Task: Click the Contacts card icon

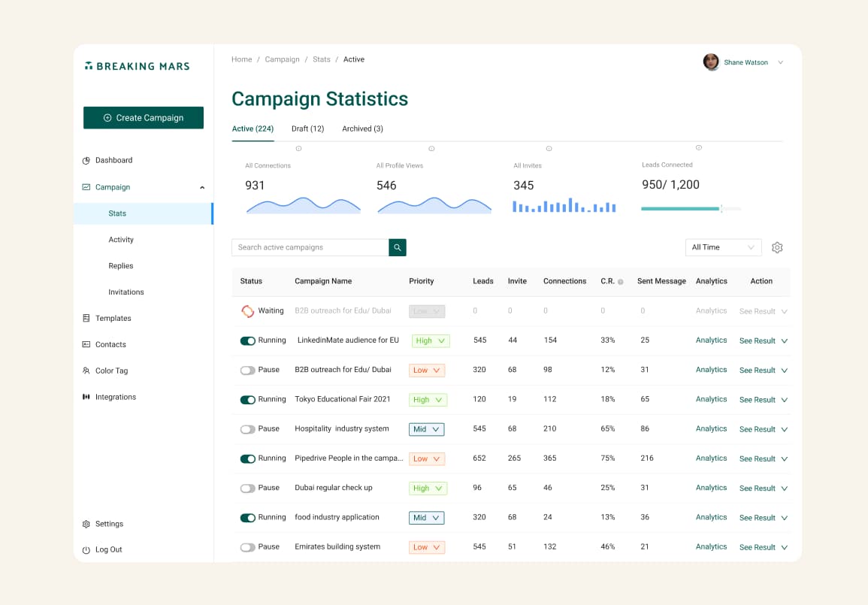Action: pos(86,344)
